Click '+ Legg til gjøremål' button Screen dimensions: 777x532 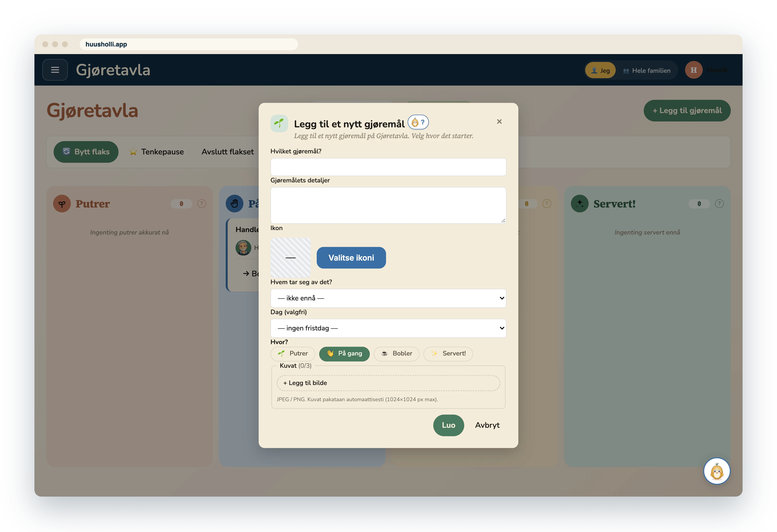(x=687, y=111)
